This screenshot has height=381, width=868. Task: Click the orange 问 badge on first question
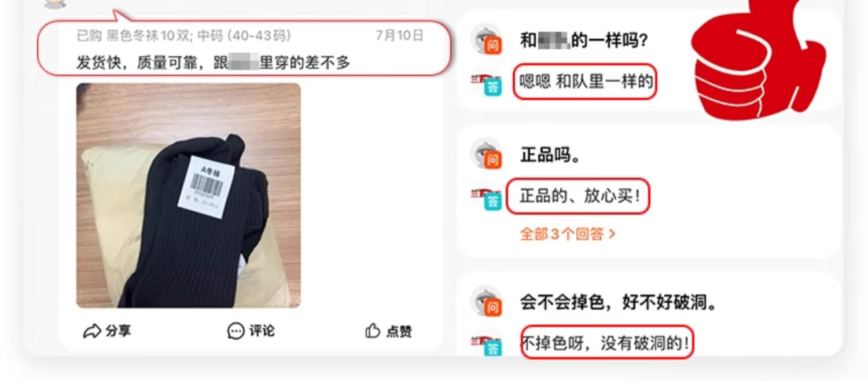[x=492, y=46]
